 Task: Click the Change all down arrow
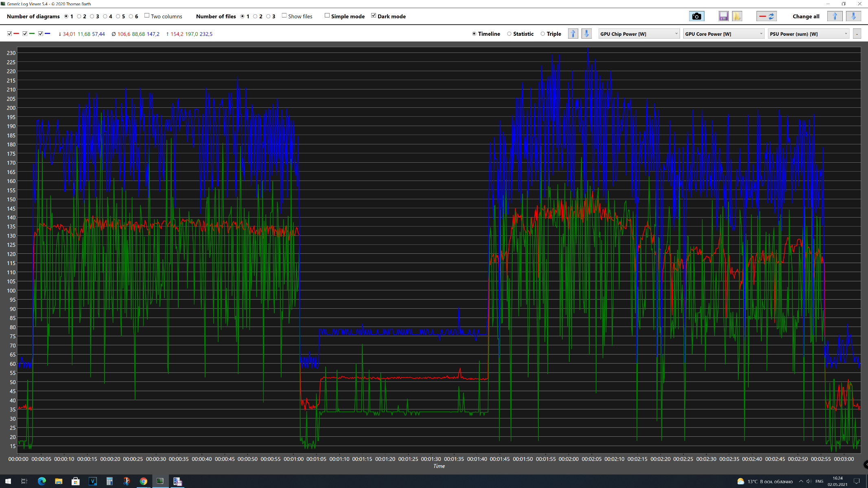pos(853,16)
